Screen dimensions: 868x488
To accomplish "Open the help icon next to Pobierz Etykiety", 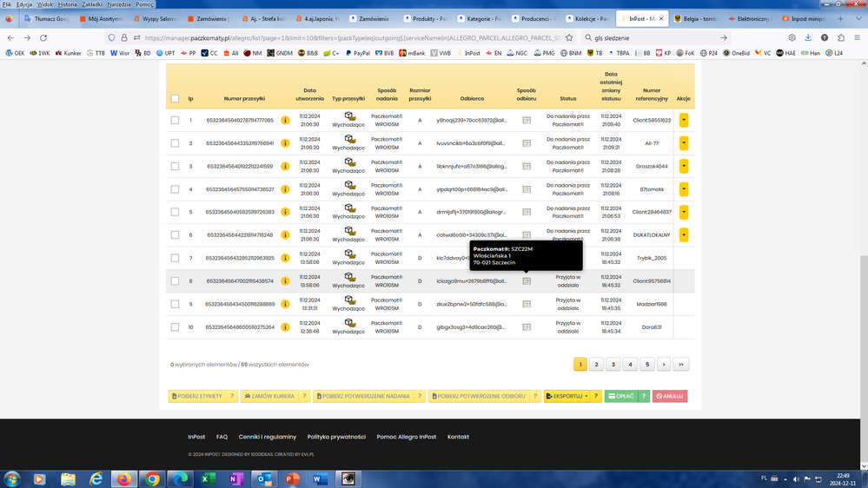I will 232,396.
